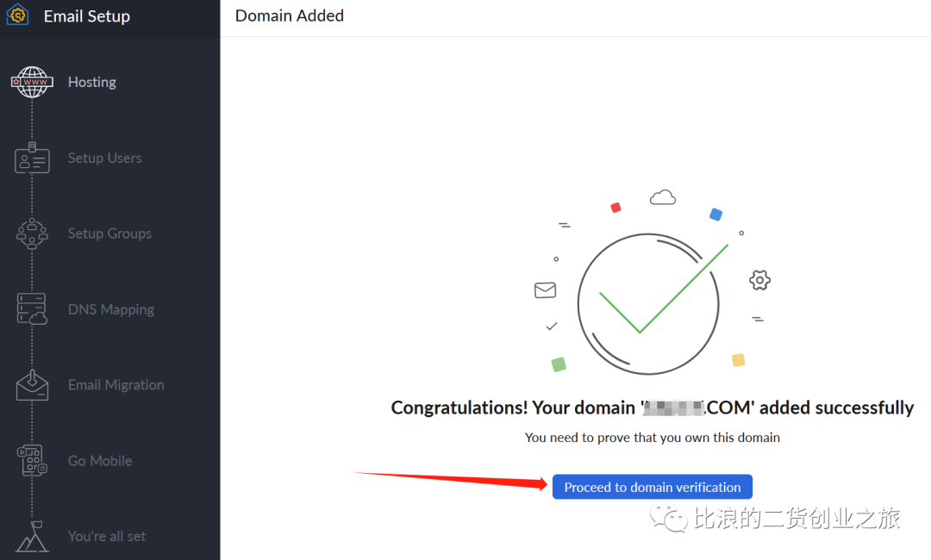Jump to You're all set step
Viewport: 931px width, 560px height.
pyautogui.click(x=107, y=536)
